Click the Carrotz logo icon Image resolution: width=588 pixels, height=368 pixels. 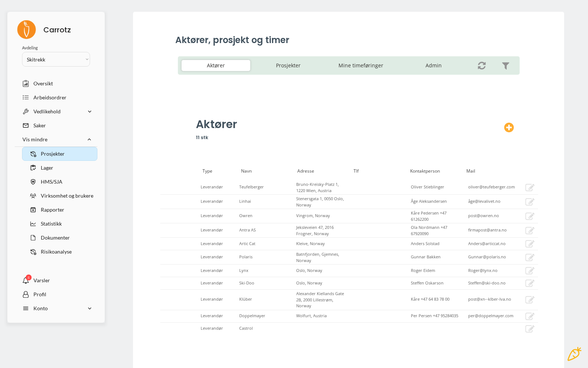(26, 29)
